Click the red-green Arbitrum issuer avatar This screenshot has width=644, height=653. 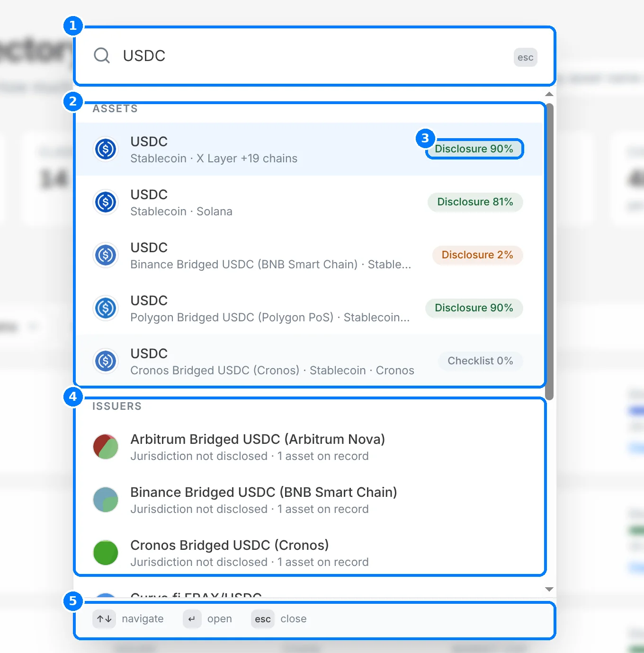(x=106, y=447)
